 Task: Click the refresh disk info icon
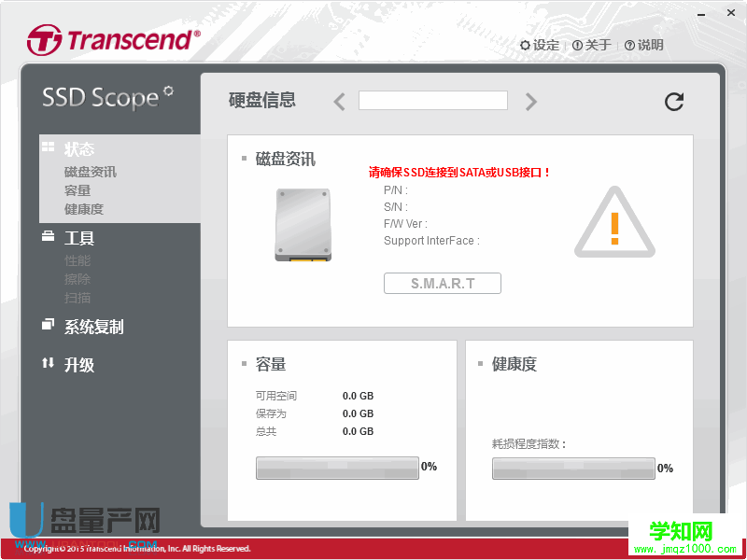coord(674,102)
